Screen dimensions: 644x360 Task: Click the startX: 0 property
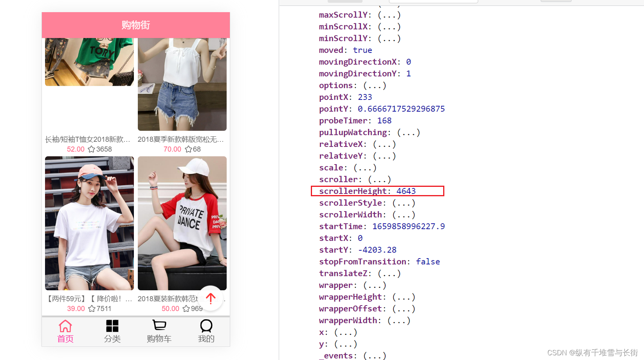point(341,238)
